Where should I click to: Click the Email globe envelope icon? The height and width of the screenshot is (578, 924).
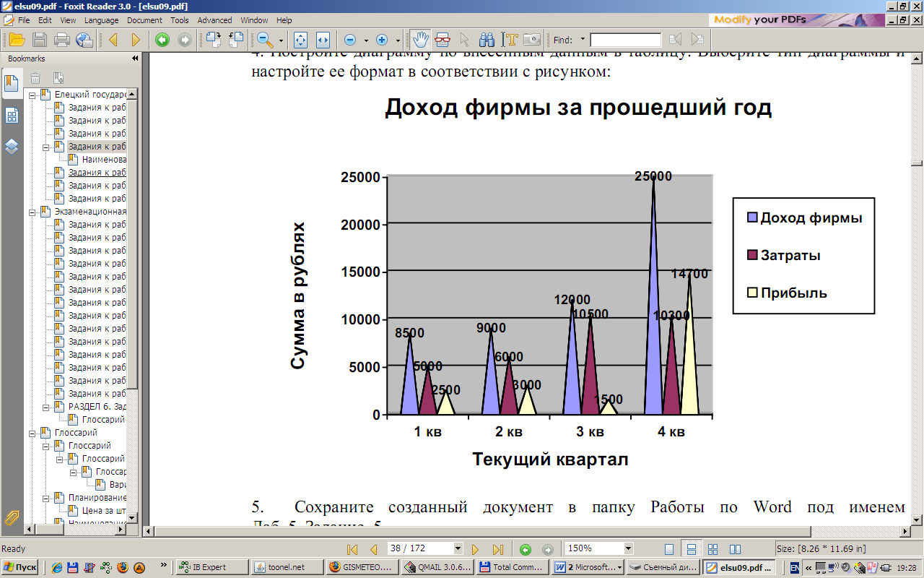(84, 40)
